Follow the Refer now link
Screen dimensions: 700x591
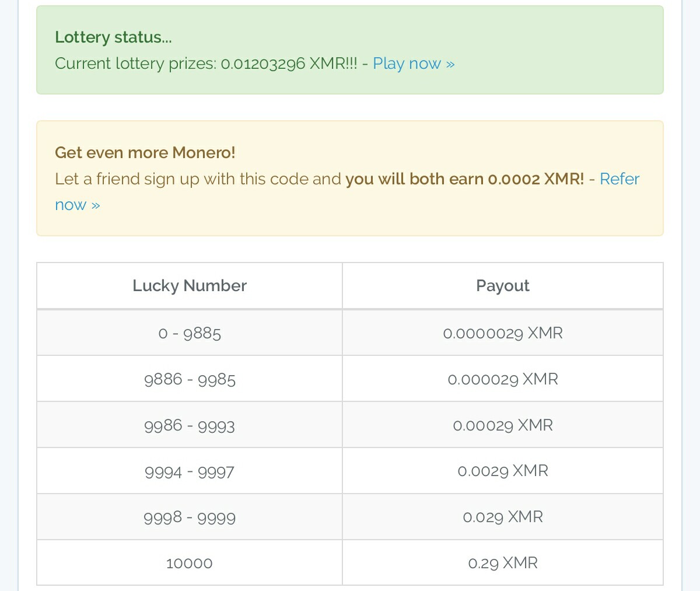tap(619, 179)
